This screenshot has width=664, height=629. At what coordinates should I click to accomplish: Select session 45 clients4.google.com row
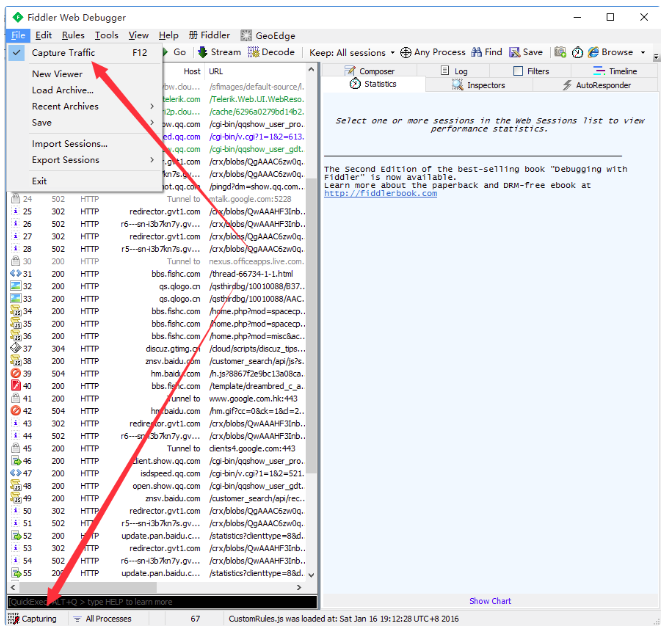click(157, 448)
